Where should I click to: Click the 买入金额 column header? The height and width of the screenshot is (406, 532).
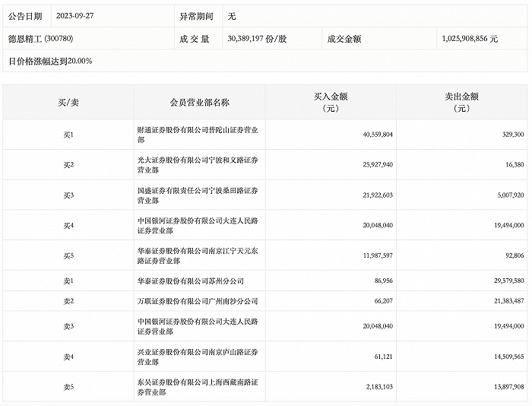(331, 102)
